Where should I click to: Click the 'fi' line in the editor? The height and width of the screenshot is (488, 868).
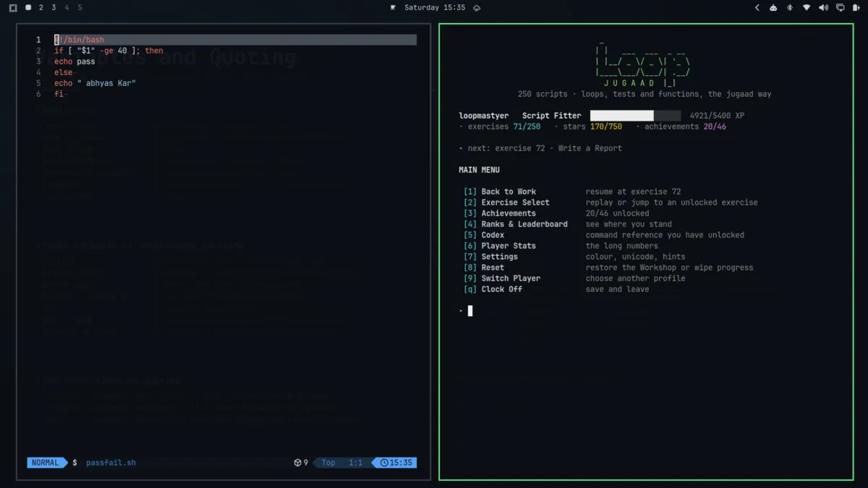(x=59, y=94)
